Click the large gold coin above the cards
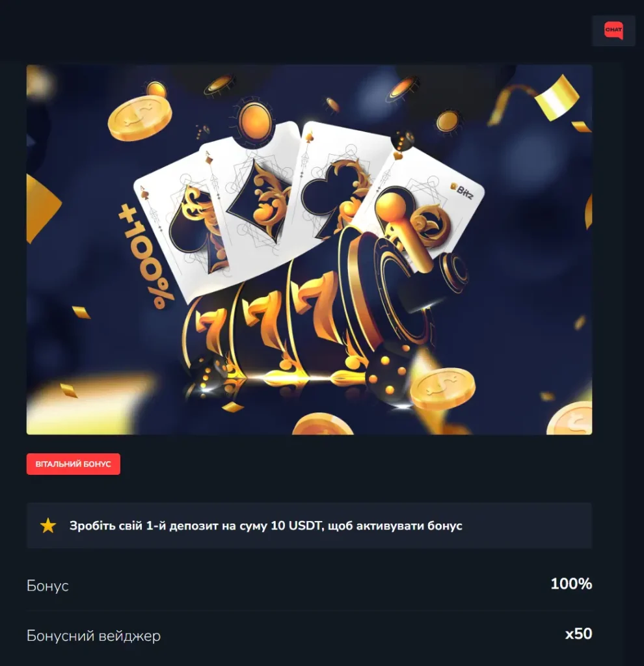 tap(140, 118)
